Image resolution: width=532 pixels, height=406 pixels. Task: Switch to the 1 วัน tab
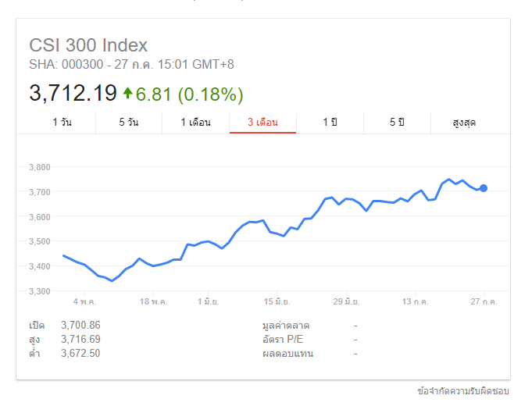pos(62,123)
